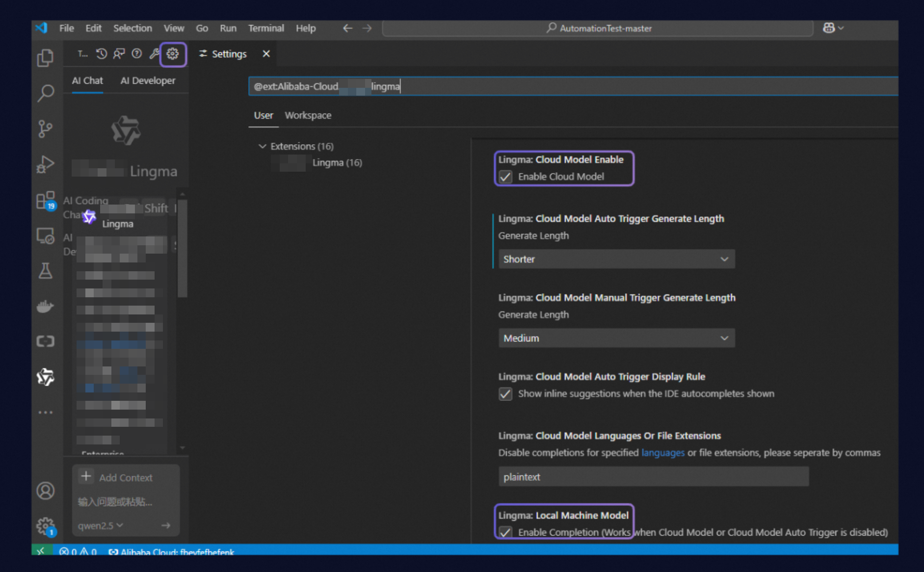Image resolution: width=924 pixels, height=572 pixels.
Task: Click the plaintext file extensions input field
Action: 653,477
